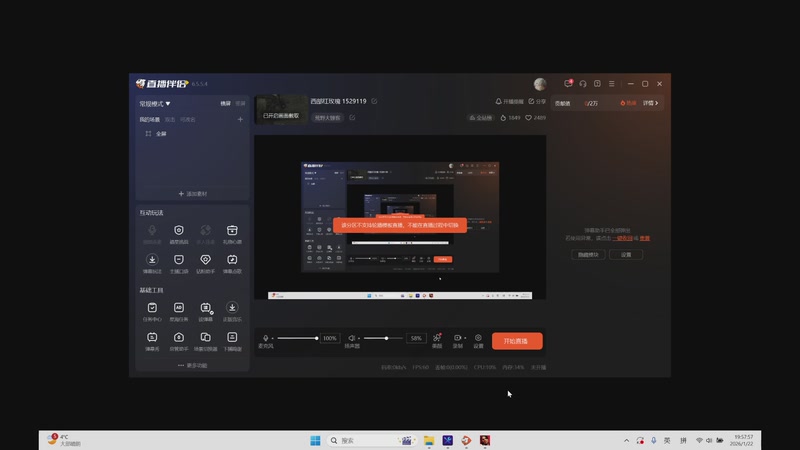
Task: Open the 美颜 beauty filter icon
Action: 437,340
